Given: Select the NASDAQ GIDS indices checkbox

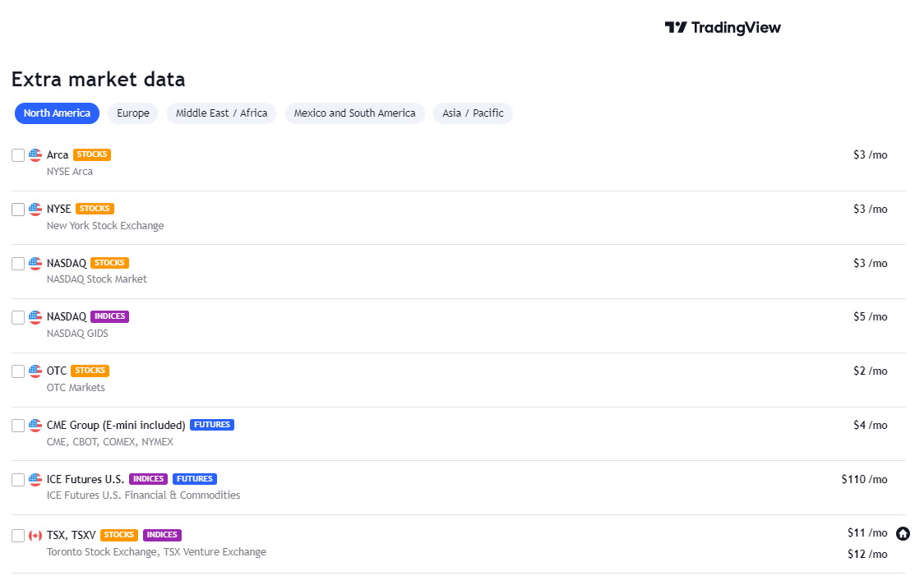Looking at the screenshot, I should point(18,317).
